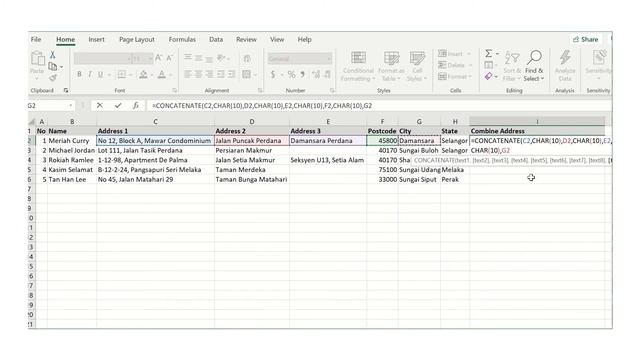Click the Copy icon in Clipboard

53,66
